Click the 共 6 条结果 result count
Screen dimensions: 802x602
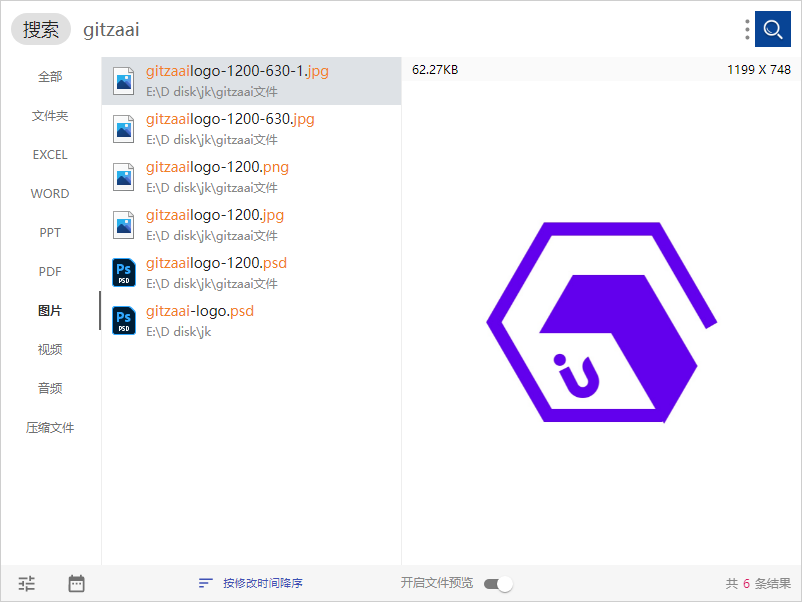[x=758, y=584]
